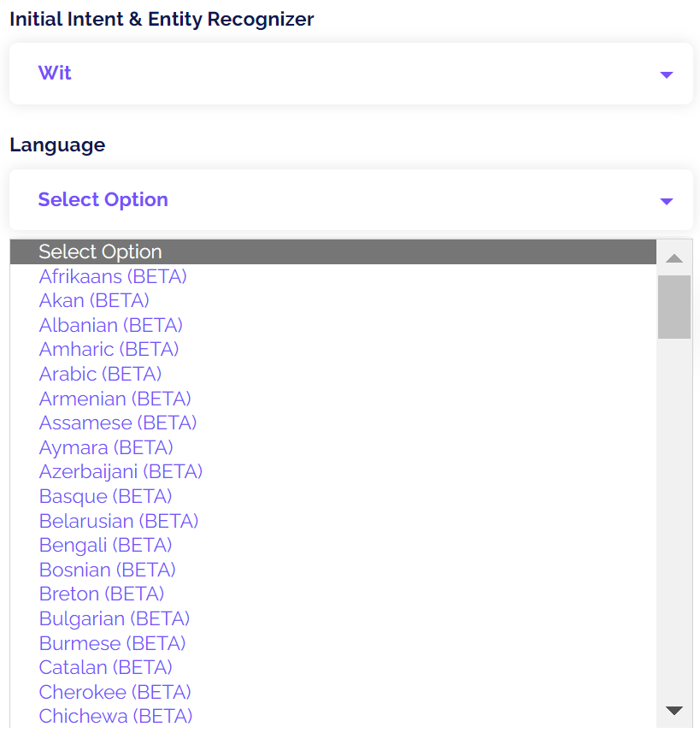Screen dimensions: 700x733
Task: Click the Wit recognizer select field
Action: 342,74
